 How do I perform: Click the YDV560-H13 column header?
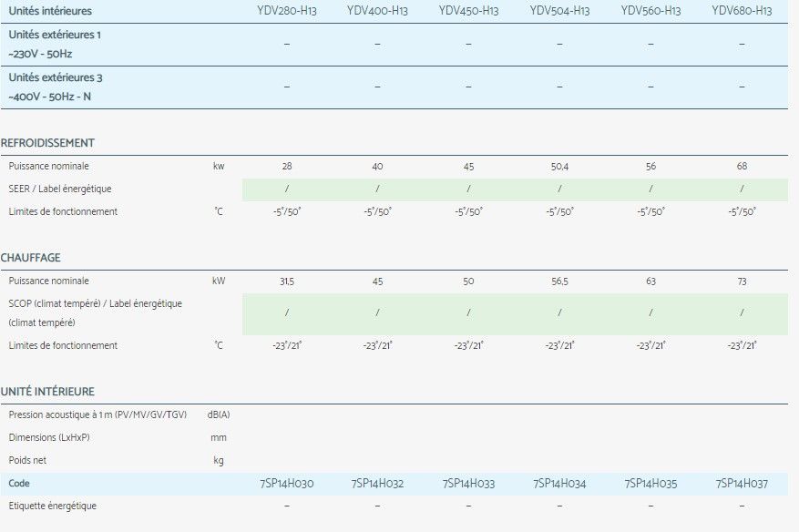coord(650,11)
